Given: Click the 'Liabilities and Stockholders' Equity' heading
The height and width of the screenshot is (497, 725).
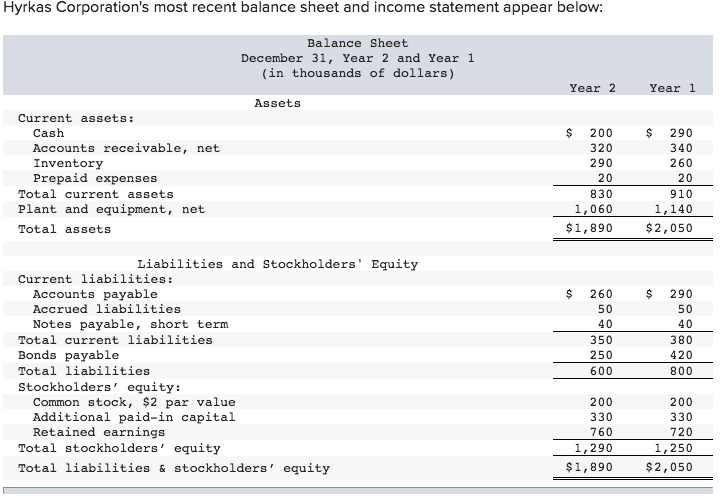Looking at the screenshot, I should pyautogui.click(x=277, y=264).
